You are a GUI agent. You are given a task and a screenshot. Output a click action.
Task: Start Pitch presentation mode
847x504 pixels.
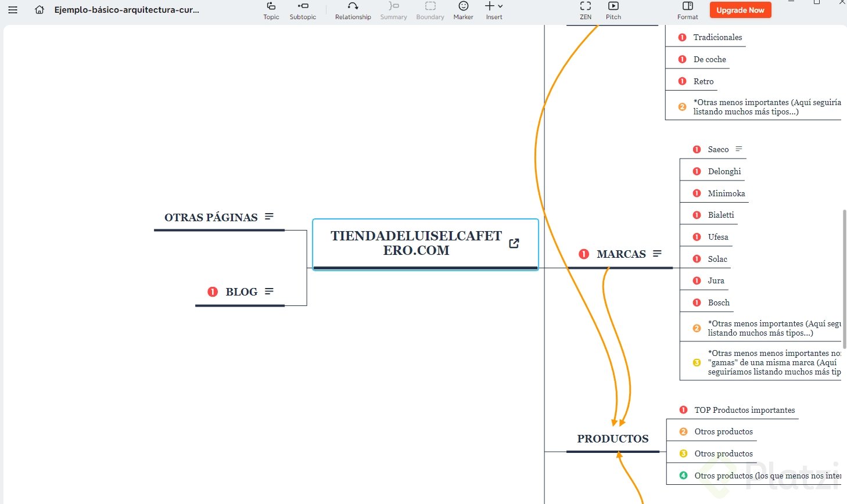point(613,10)
